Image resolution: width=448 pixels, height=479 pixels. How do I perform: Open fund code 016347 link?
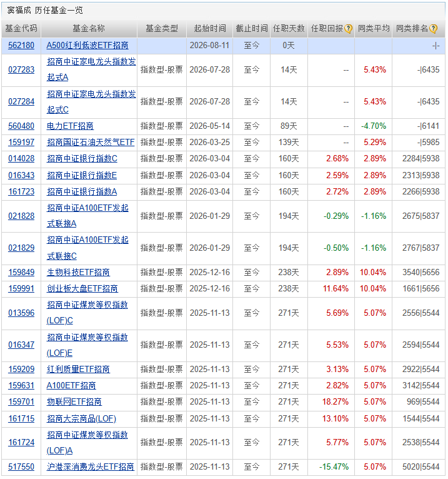click(21, 345)
